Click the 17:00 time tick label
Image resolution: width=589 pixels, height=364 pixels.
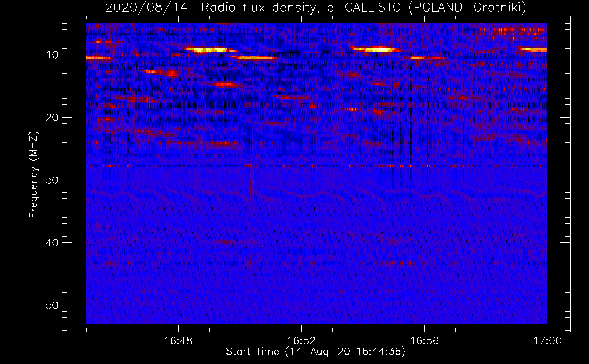(548, 341)
